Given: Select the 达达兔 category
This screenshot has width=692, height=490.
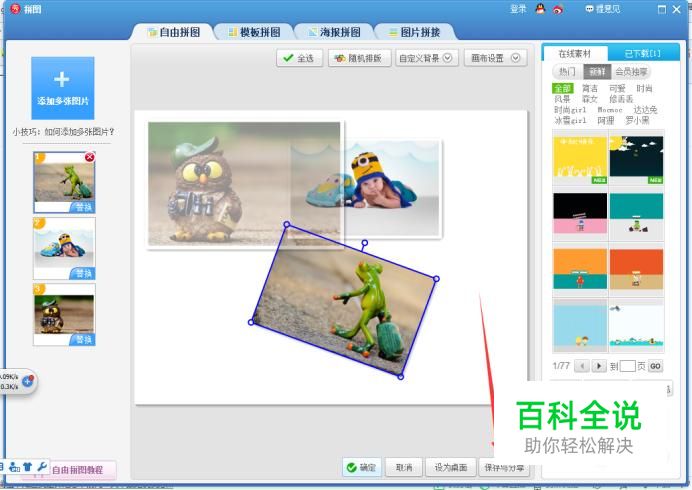Looking at the screenshot, I should point(645,109).
